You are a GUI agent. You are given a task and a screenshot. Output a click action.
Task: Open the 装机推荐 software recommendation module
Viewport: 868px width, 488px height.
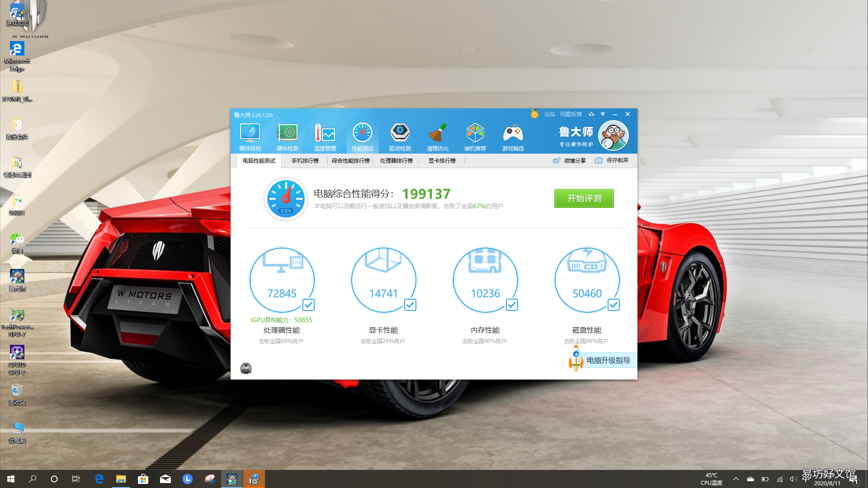[475, 137]
